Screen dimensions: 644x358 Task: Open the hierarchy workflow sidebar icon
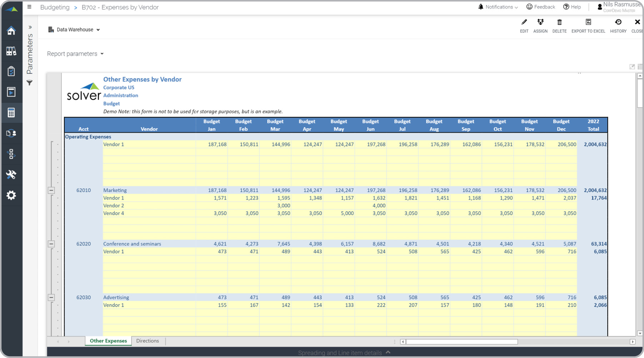tap(11, 154)
